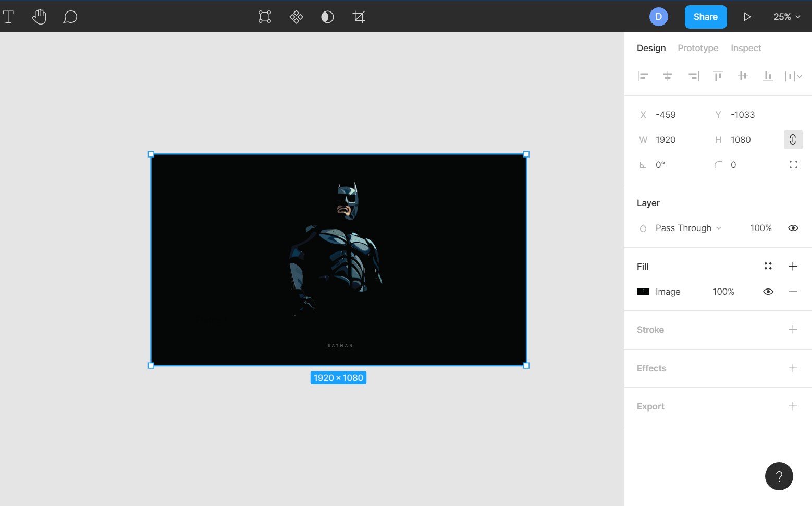This screenshot has height=506, width=812.
Task: Click the Align vertical centers icon
Action: pyautogui.click(x=743, y=76)
